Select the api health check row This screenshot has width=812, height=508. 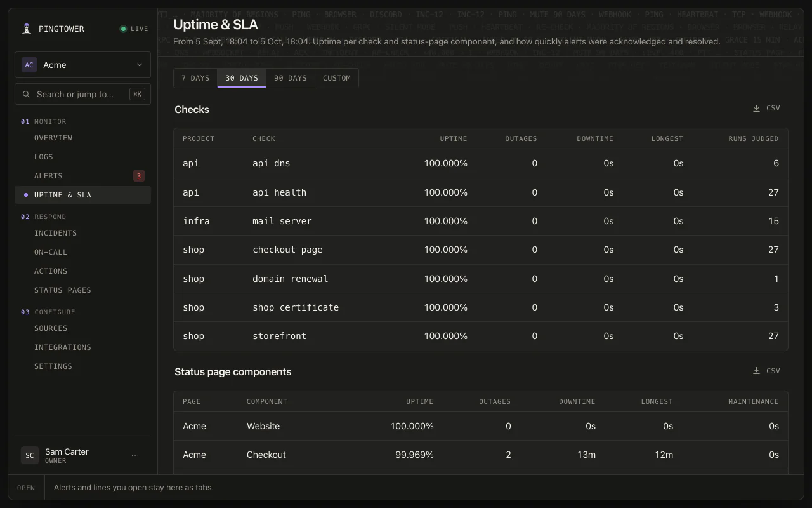tap(481, 192)
